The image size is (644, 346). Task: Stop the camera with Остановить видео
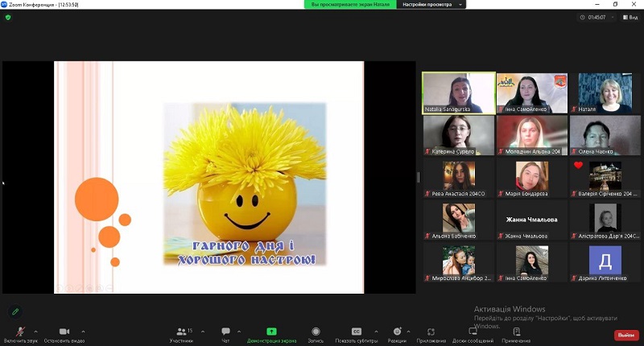[x=64, y=332]
